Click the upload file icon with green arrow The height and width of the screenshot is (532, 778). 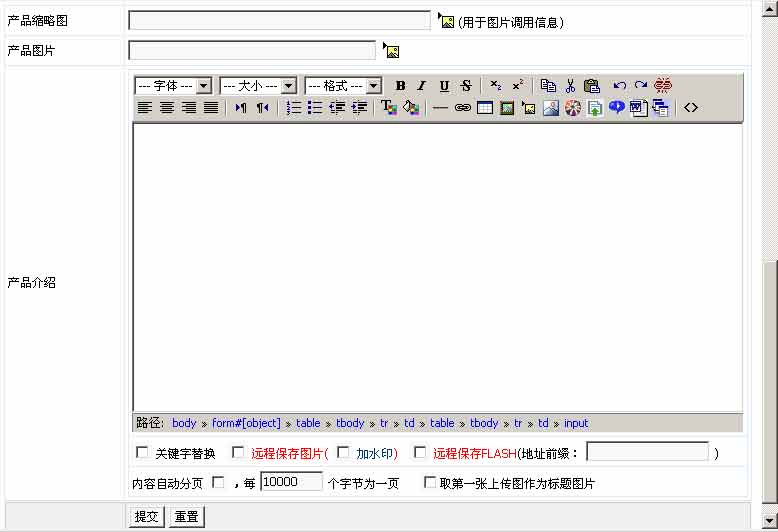click(x=595, y=108)
